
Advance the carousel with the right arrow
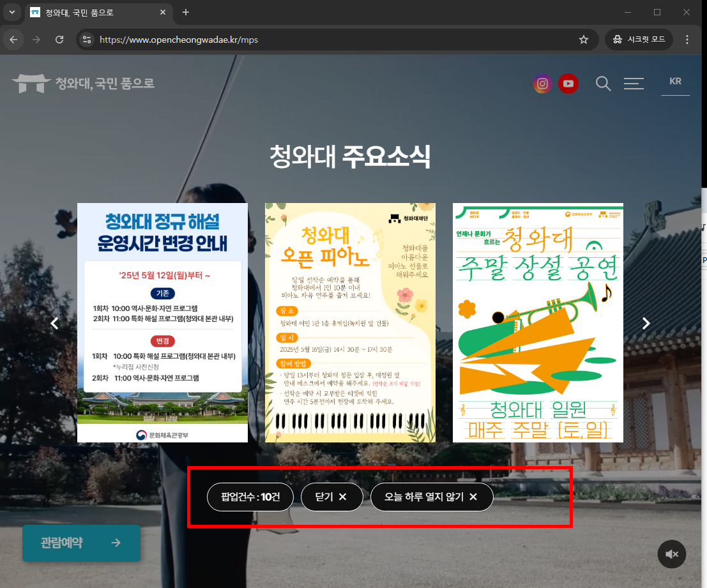(646, 323)
